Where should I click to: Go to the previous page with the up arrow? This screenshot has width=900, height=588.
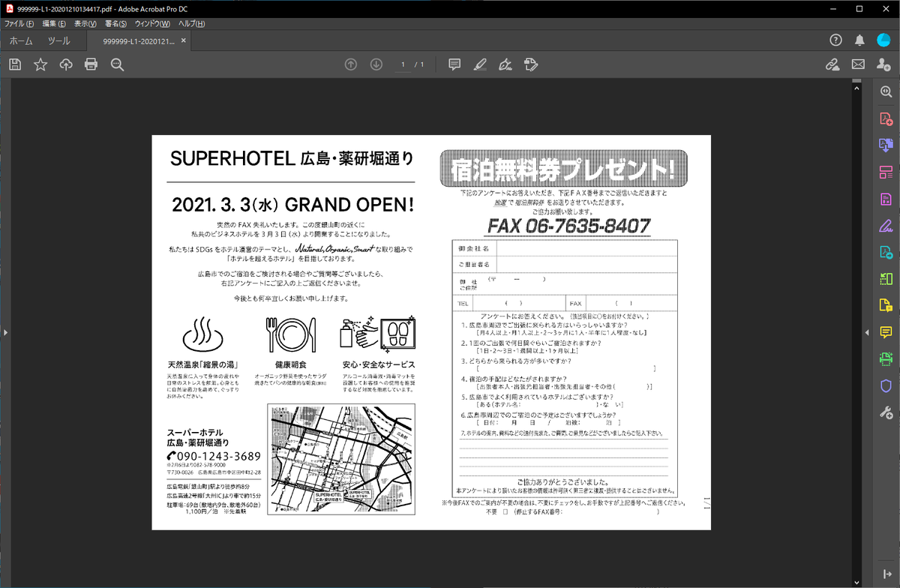(350, 64)
